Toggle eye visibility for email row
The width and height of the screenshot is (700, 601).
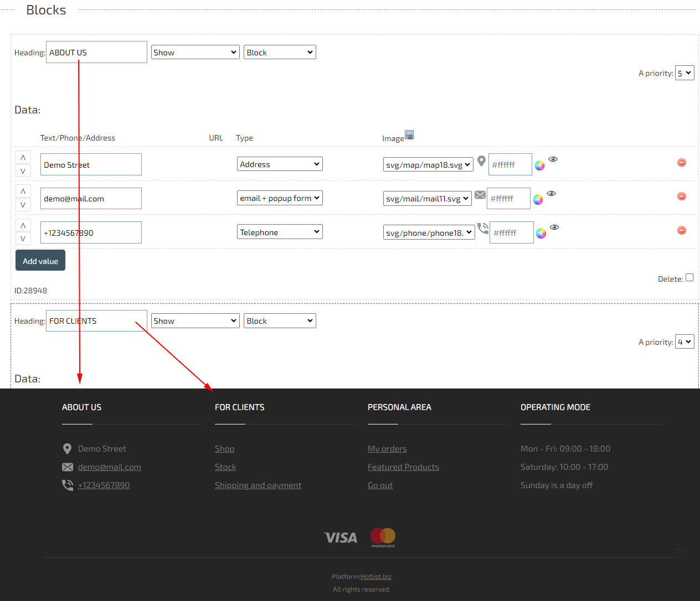point(551,194)
